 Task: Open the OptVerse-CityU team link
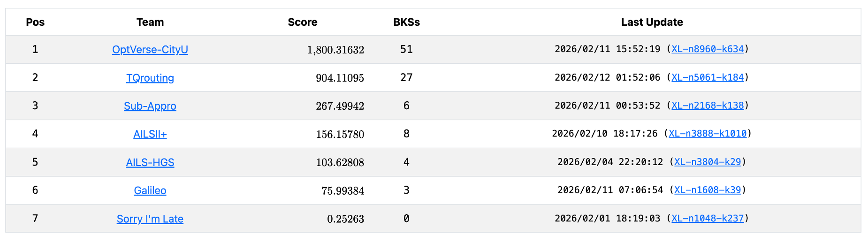[x=150, y=50]
